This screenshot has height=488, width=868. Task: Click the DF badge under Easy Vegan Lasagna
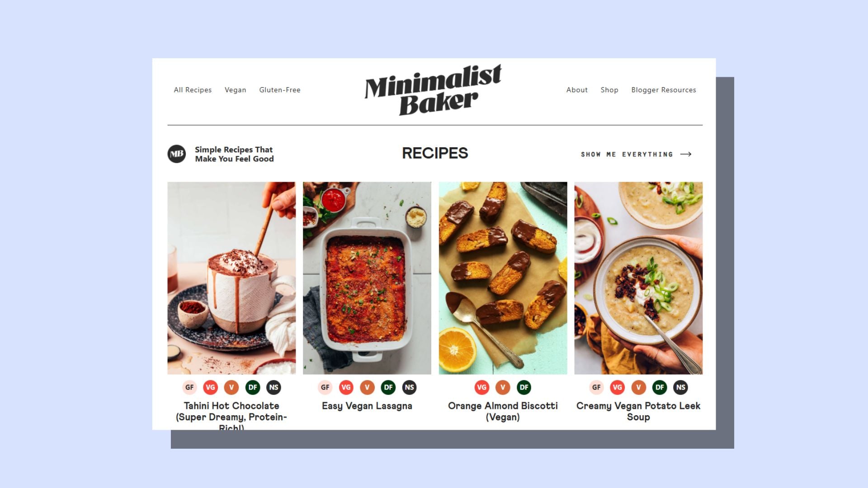click(388, 387)
